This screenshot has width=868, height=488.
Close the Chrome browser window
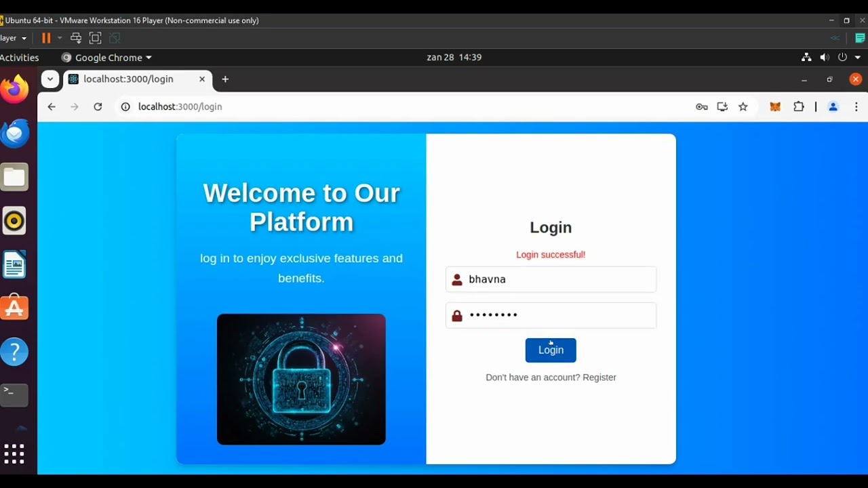855,79
